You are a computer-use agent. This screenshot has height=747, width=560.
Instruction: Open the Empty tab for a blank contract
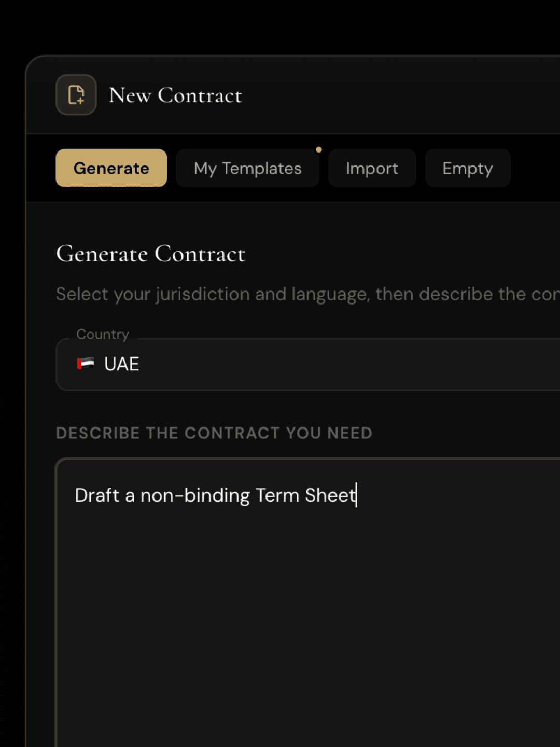coord(467,168)
